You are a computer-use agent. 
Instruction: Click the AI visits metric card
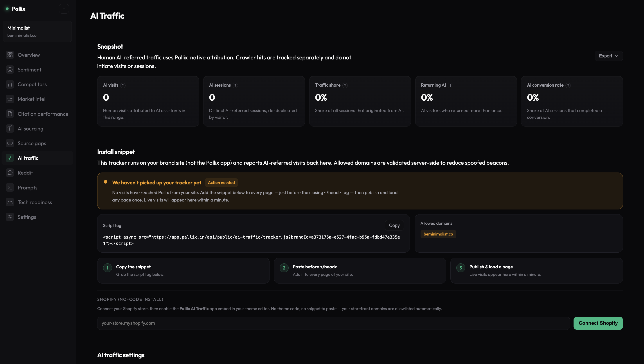coord(148,101)
